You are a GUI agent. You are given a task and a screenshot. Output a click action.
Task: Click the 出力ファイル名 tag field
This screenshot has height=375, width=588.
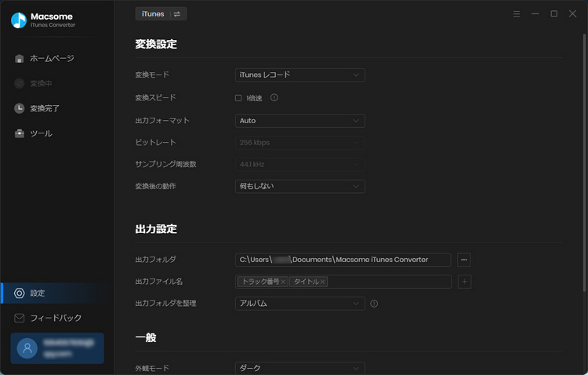[343, 282]
